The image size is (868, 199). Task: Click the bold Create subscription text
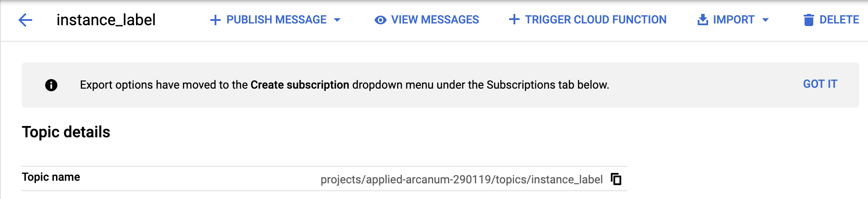[x=300, y=85]
